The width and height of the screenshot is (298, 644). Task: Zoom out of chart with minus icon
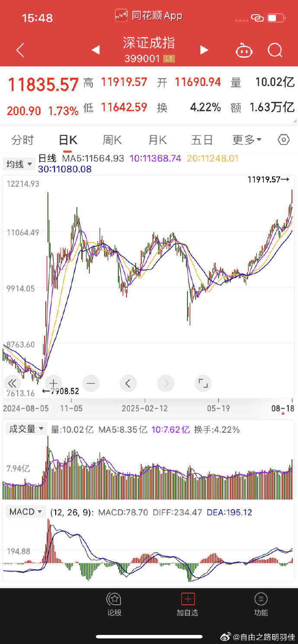tap(91, 383)
